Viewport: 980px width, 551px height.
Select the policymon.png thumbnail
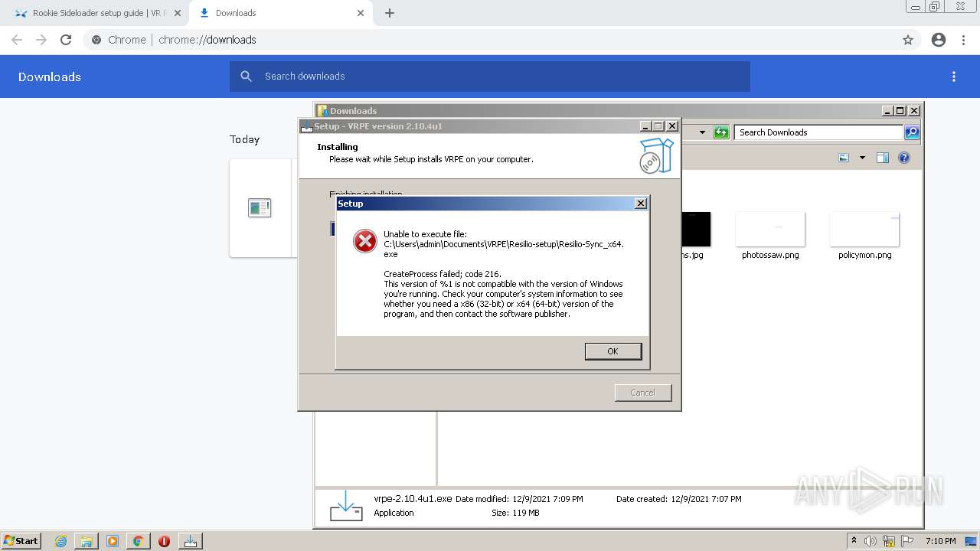tap(865, 229)
